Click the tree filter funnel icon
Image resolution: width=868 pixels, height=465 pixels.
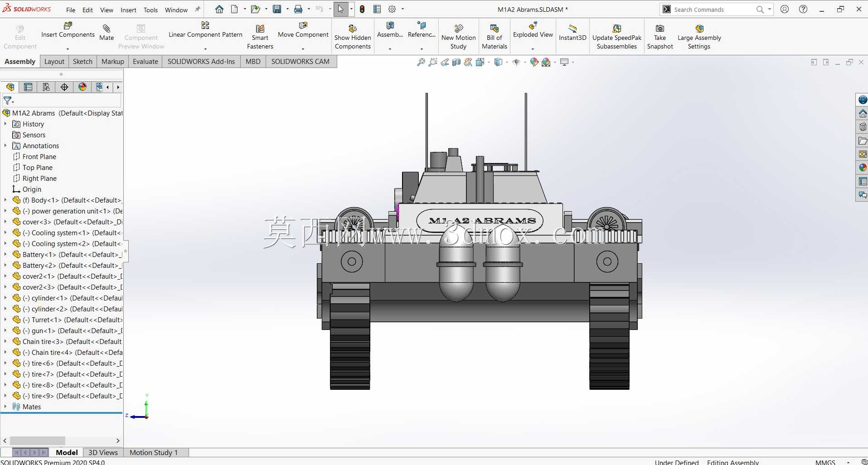[x=8, y=101]
